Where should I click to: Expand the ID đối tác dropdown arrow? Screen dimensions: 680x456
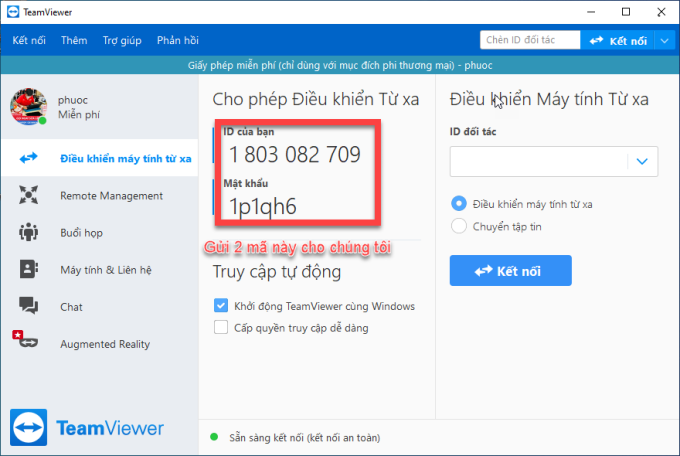642,160
